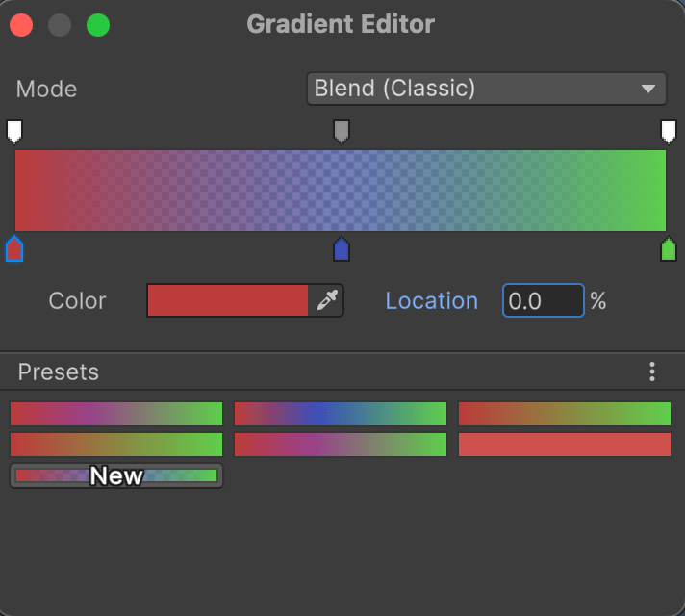Apply the red-blue-green preset in top middle
The width and height of the screenshot is (685, 616).
click(x=341, y=414)
